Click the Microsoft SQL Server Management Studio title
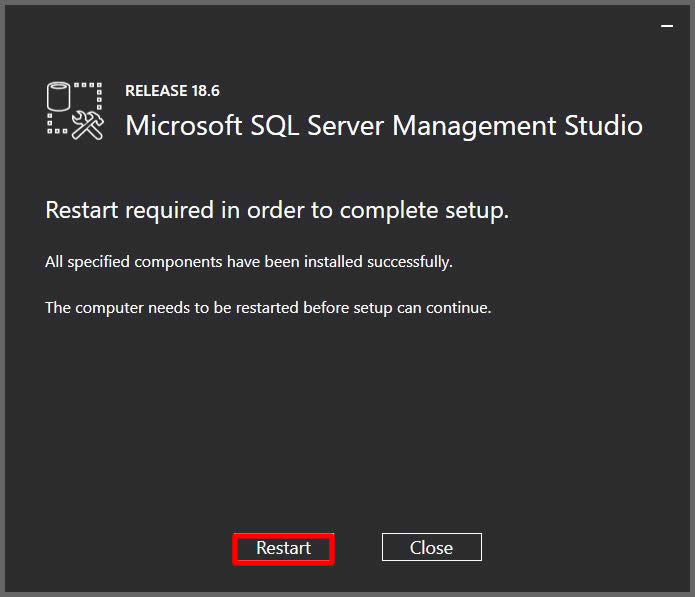 [x=383, y=126]
